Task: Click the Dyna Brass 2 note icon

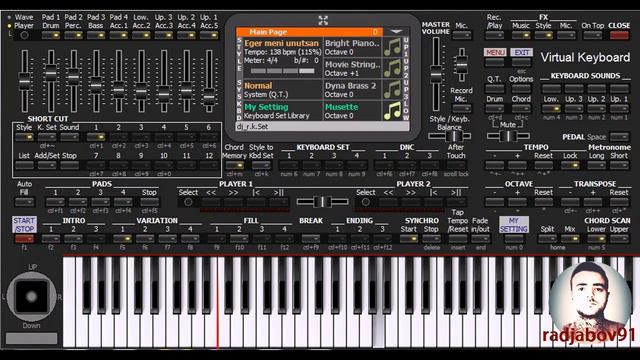Action: (392, 89)
